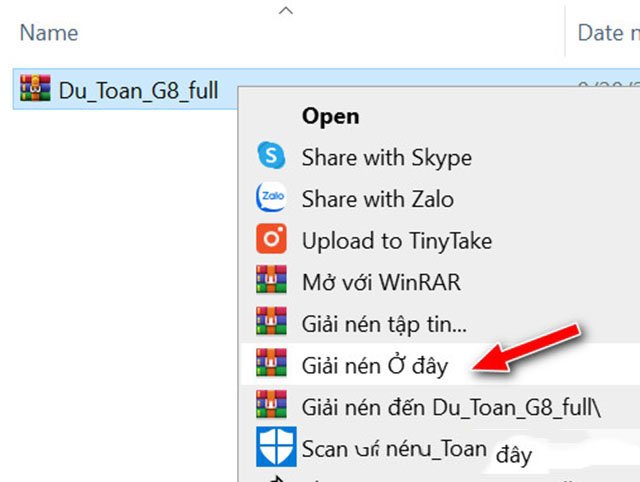Screen dimensions: 640x482
Task: Click the sort arrow above the Name column
Action: click(286, 11)
